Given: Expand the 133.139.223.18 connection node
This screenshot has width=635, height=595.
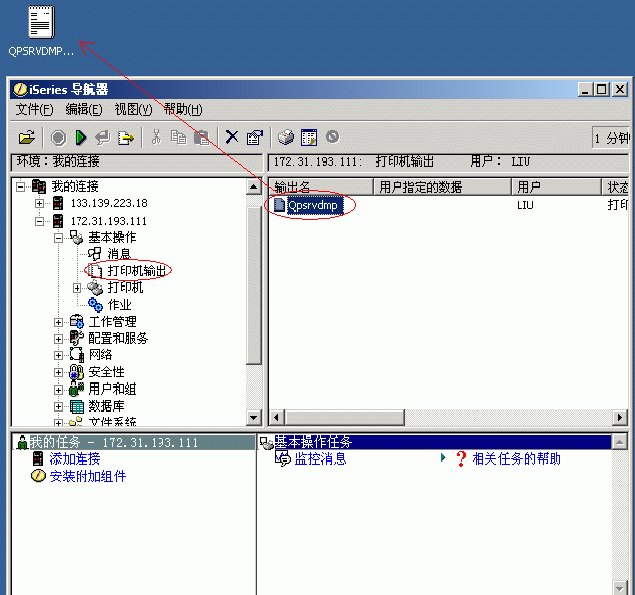Looking at the screenshot, I should tap(39, 203).
